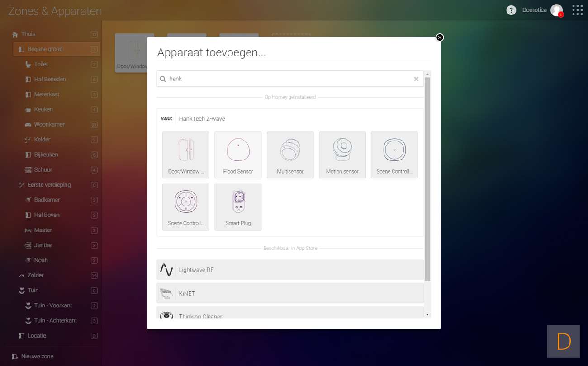588x366 pixels.
Task: Open the Zolder zone
Action: tap(36, 275)
